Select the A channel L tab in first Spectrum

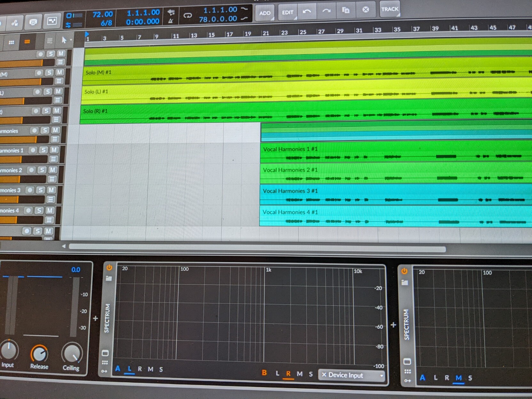point(130,369)
